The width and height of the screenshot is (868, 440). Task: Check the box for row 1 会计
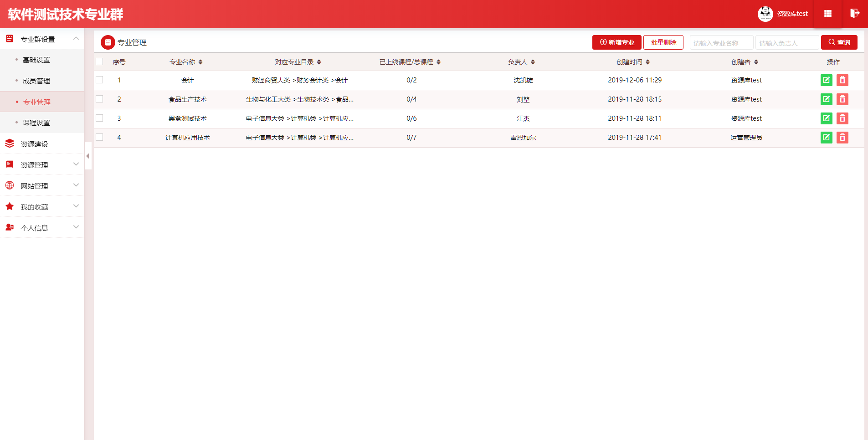pos(99,80)
